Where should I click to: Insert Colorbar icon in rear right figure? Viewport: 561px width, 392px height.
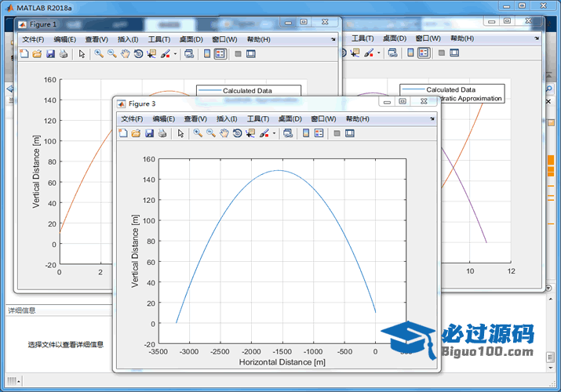[410, 53]
